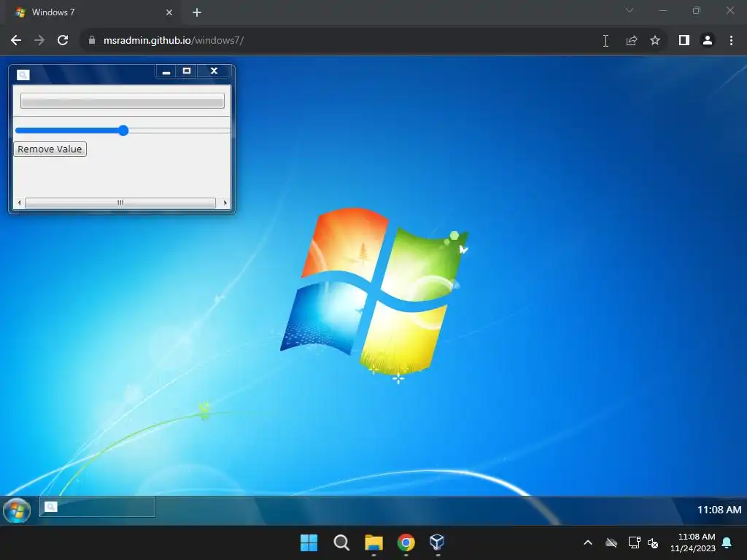Open the browser side panel
The image size is (747, 560).
click(684, 41)
